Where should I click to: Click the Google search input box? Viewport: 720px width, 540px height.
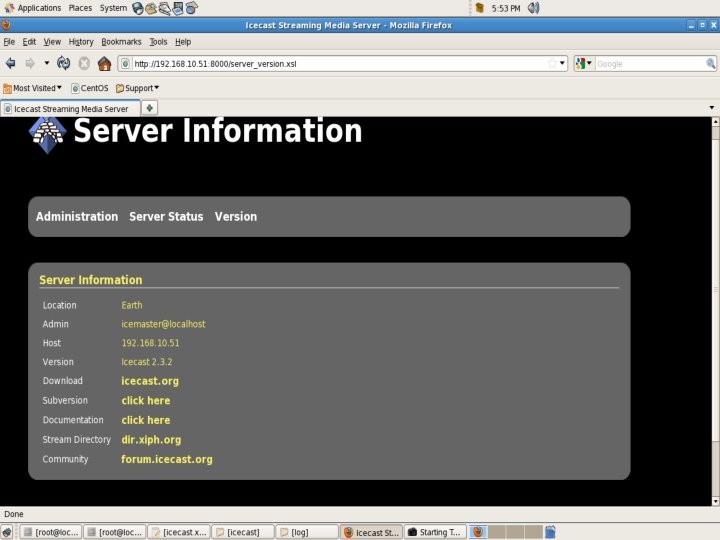(x=649, y=64)
